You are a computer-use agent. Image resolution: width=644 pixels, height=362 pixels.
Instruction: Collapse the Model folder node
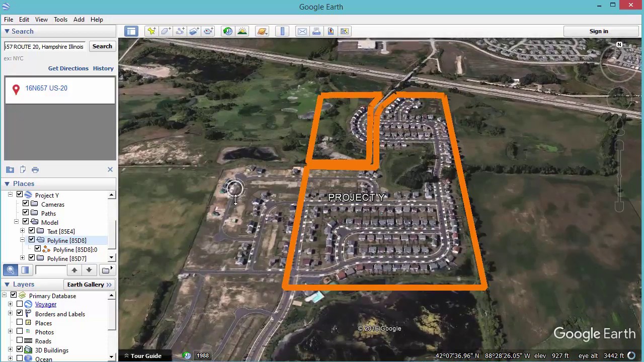16,222
